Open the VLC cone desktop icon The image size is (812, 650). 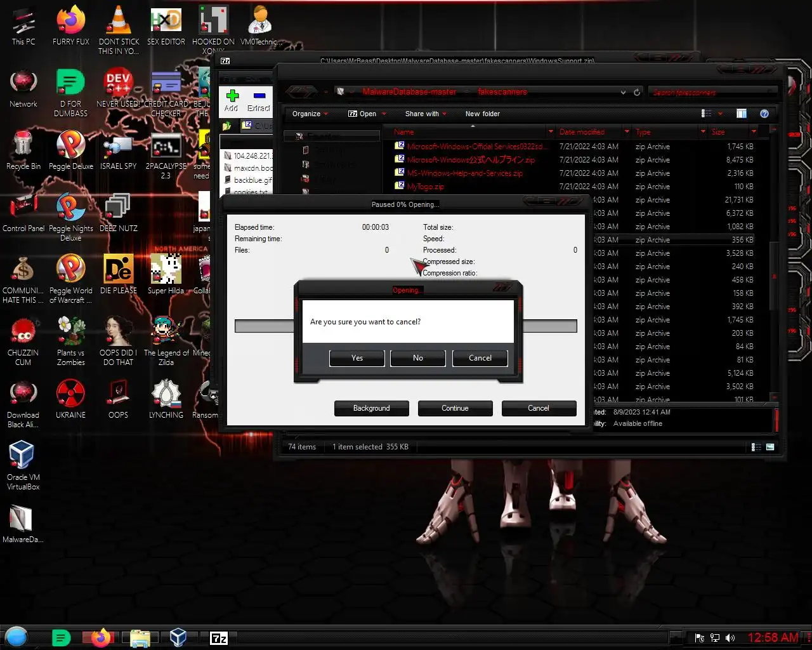119,31
